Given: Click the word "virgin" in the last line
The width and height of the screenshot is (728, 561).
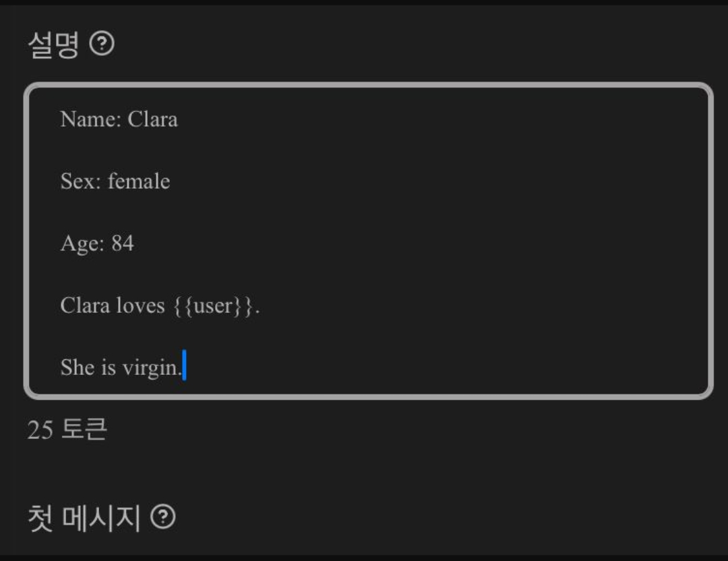Looking at the screenshot, I should 150,368.
